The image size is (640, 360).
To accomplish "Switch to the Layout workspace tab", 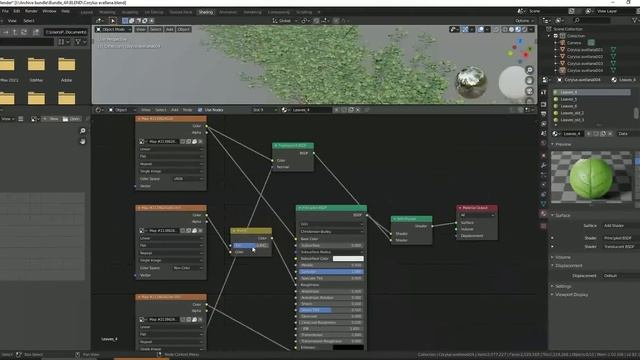I will pyautogui.click(x=87, y=12).
